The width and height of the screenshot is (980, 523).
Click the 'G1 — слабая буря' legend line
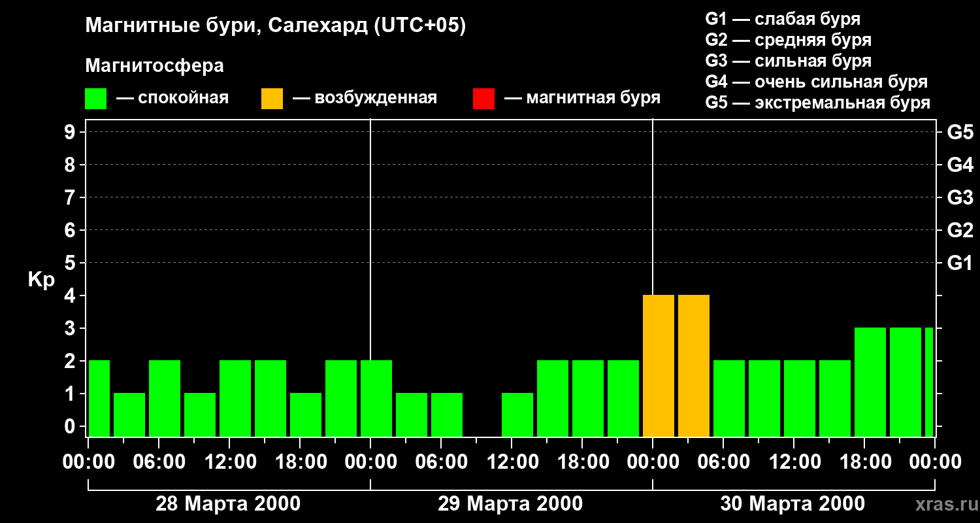[x=783, y=19]
